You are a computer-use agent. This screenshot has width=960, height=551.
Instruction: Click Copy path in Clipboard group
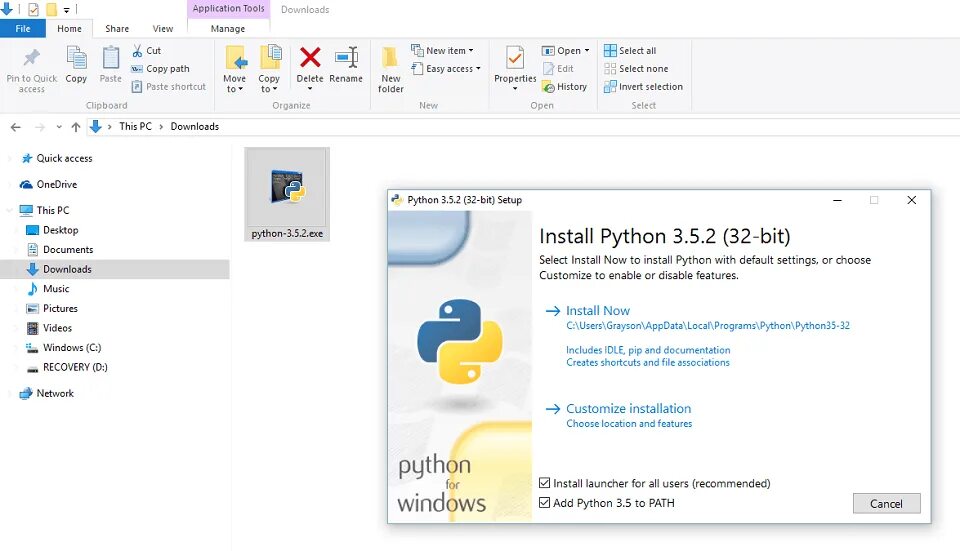[161, 69]
